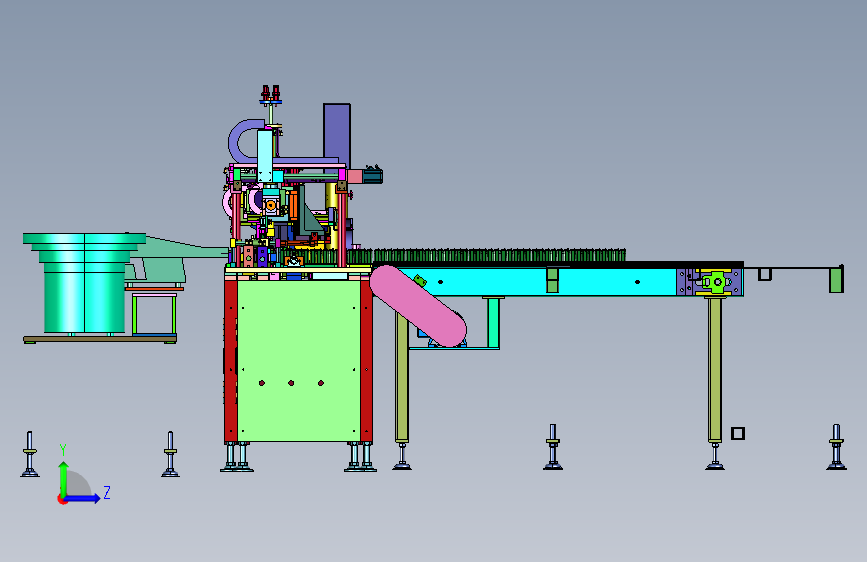Image resolution: width=867 pixels, height=562 pixels.
Task: Select the light green cabinet front panel
Action: point(299,361)
